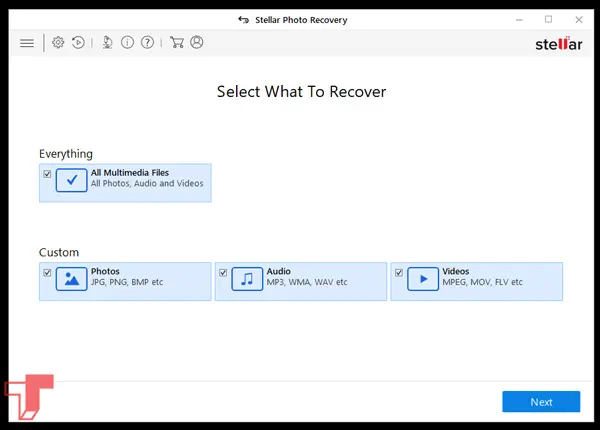Open the hamburger menu
This screenshot has height=430, width=600.
coord(27,43)
